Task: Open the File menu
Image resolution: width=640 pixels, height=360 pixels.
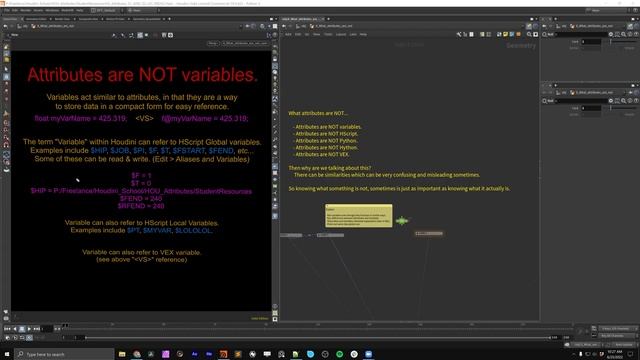Action: (x=6, y=10)
